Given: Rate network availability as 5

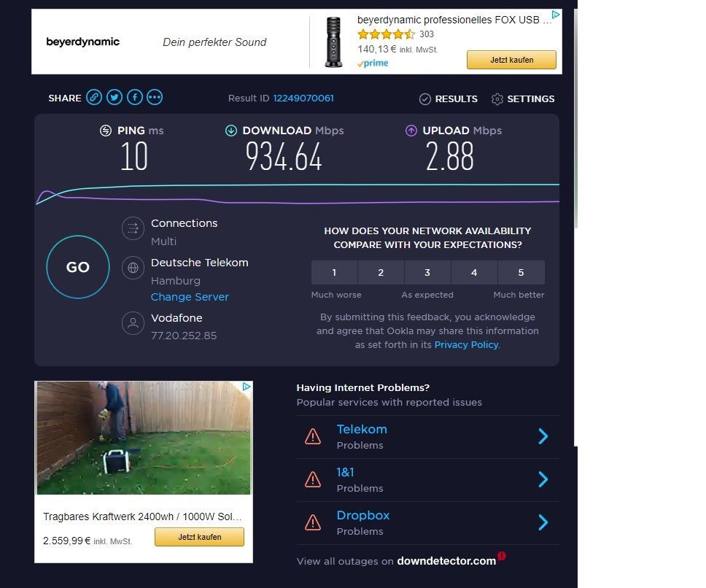Looking at the screenshot, I should pos(521,272).
